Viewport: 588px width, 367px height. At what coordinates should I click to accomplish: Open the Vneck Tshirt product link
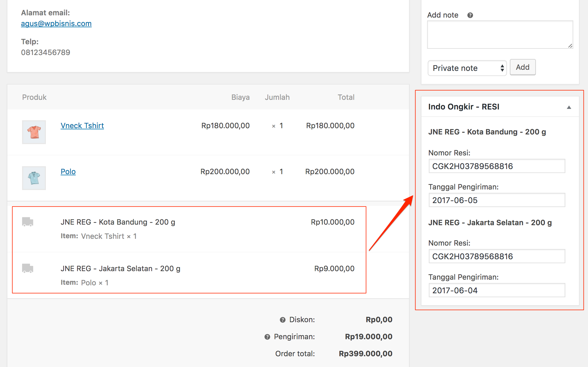[x=82, y=126]
